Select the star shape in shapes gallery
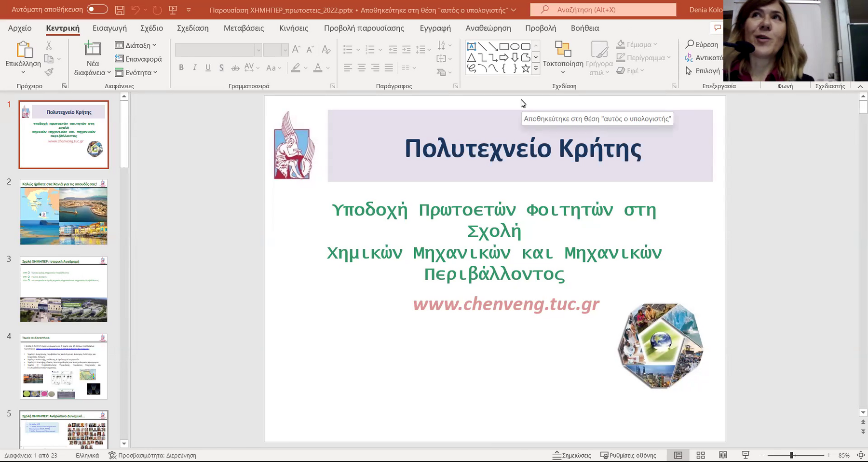The image size is (868, 462). (x=526, y=68)
